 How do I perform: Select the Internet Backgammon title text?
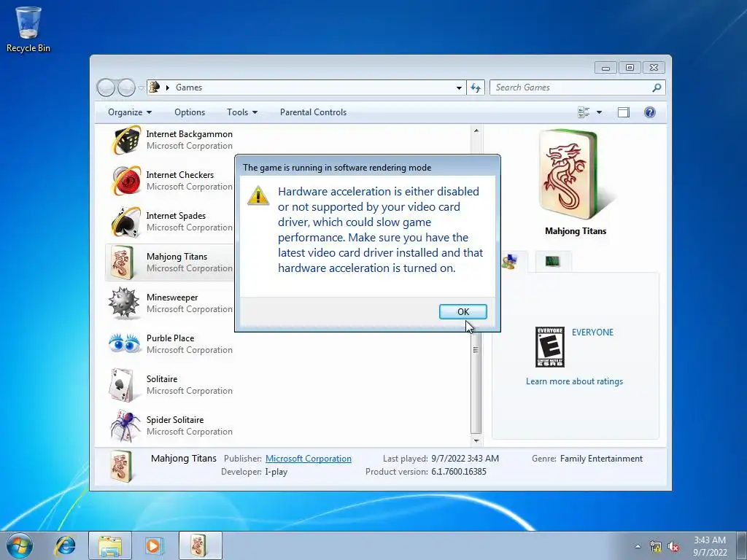[189, 134]
